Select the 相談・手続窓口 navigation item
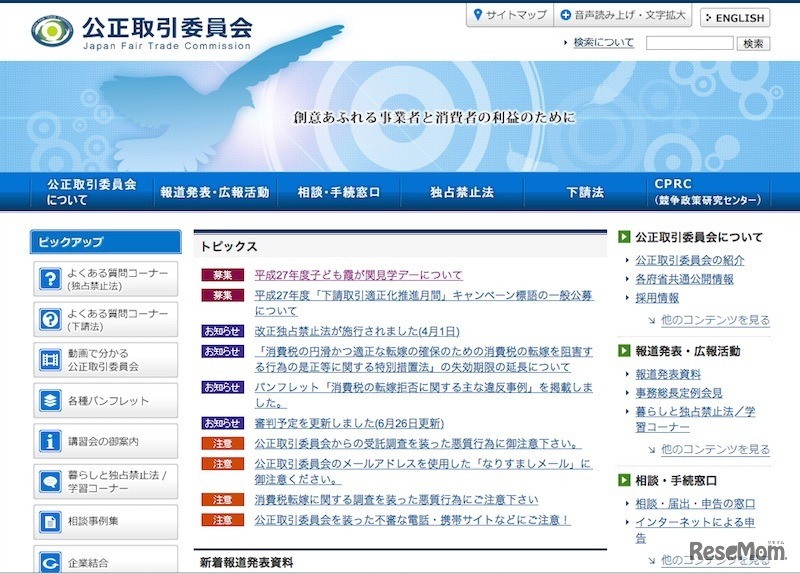This screenshot has height=574, width=800. click(x=339, y=192)
